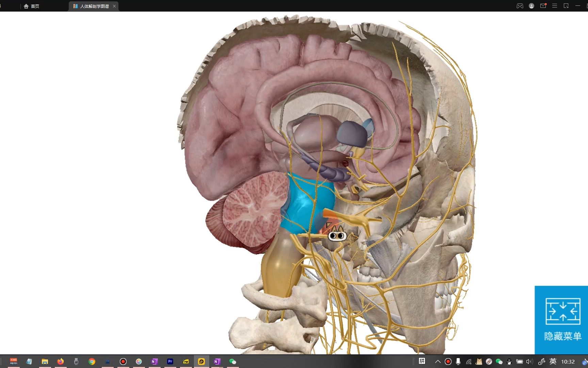Open the 首页 home tab
The height and width of the screenshot is (368, 588).
pyautogui.click(x=31, y=6)
